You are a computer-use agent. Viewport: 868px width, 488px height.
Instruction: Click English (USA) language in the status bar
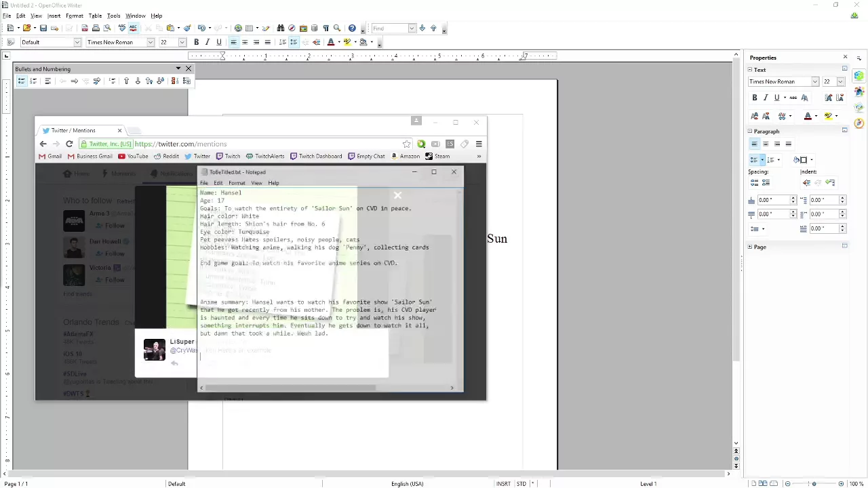coord(407,483)
